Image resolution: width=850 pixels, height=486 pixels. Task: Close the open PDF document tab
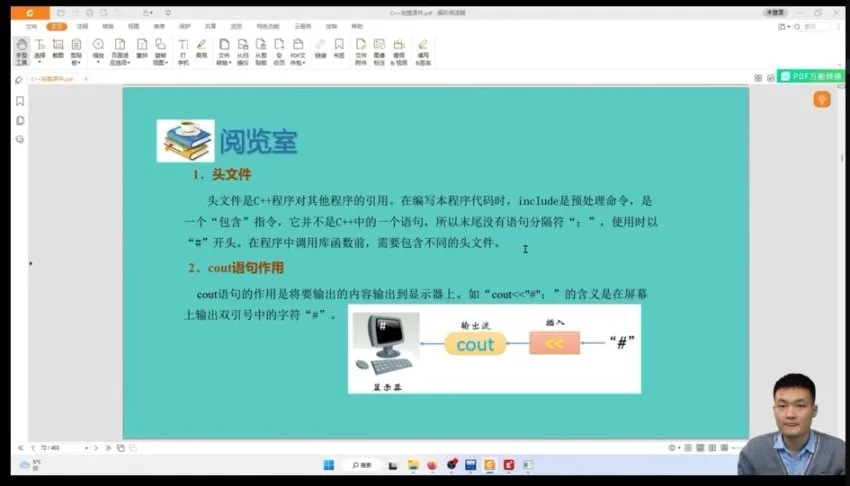[x=86, y=79]
